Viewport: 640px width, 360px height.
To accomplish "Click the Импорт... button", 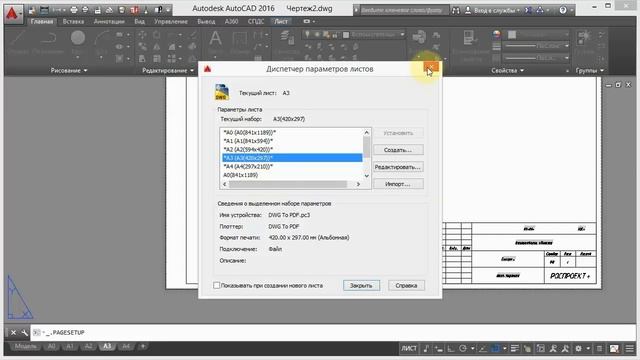I will tap(398, 184).
